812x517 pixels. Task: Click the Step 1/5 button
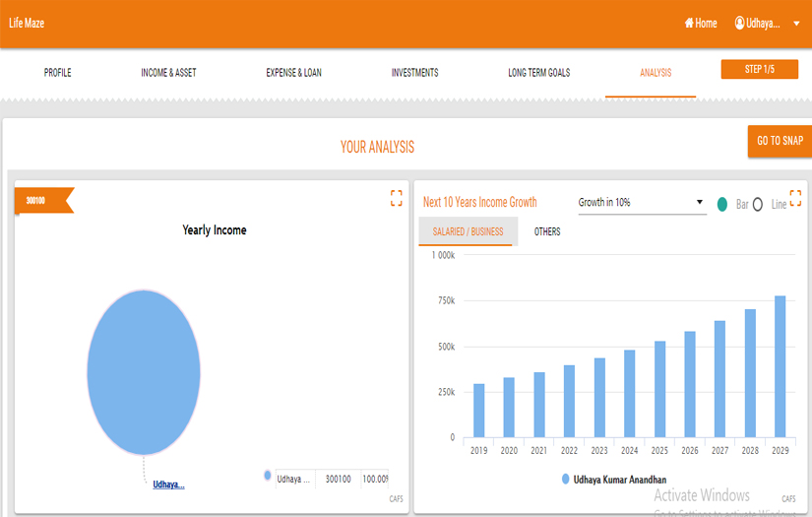pyautogui.click(x=759, y=69)
